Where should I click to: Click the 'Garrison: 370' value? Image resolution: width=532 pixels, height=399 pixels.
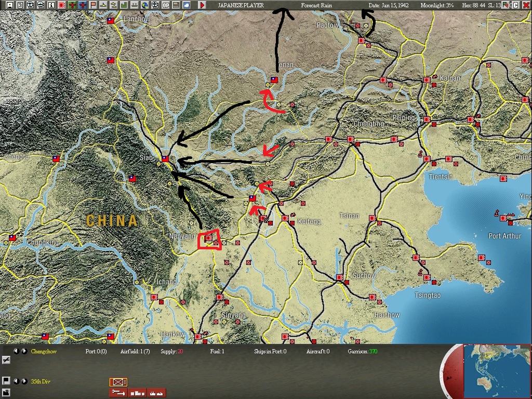click(362, 352)
